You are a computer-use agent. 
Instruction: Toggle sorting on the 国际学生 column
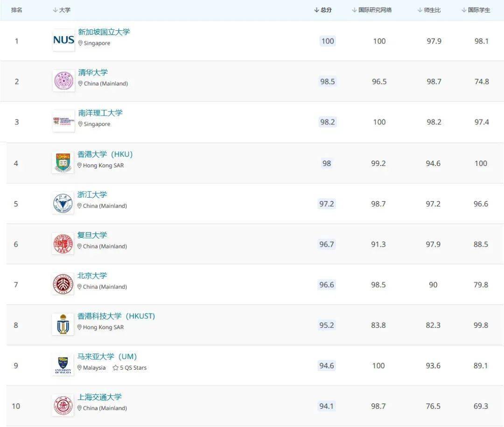(x=463, y=9)
